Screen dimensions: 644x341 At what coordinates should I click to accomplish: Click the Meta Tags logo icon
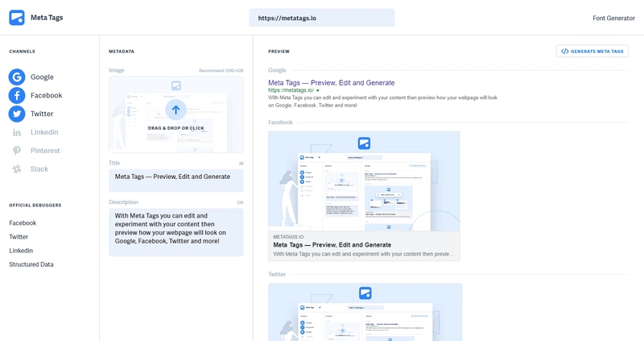[17, 18]
